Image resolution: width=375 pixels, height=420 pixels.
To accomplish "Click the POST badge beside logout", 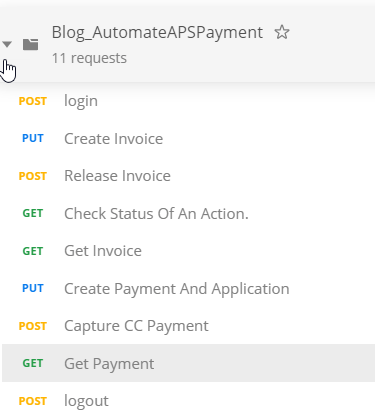I will (33, 401).
